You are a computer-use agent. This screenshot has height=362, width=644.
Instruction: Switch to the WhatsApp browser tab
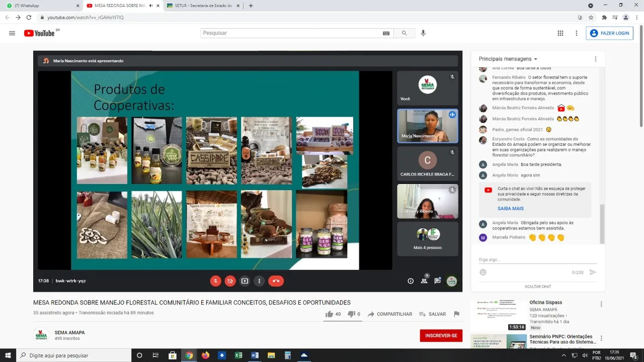(x=42, y=5)
